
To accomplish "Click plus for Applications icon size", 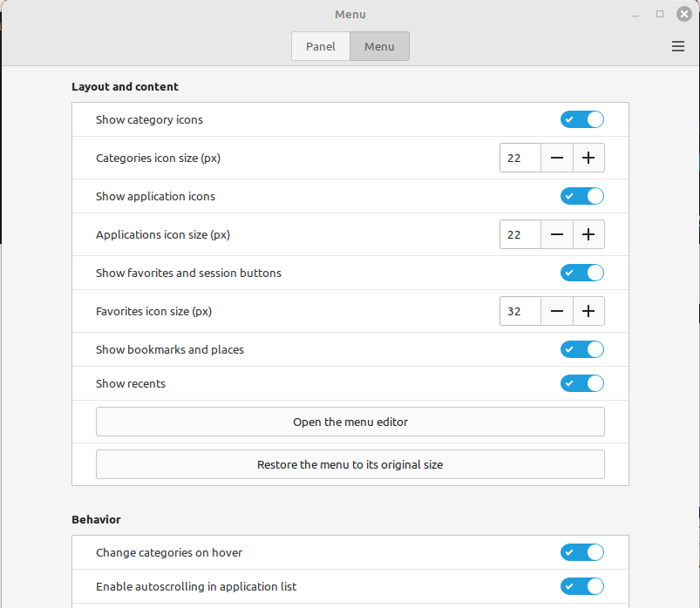I will point(588,235).
